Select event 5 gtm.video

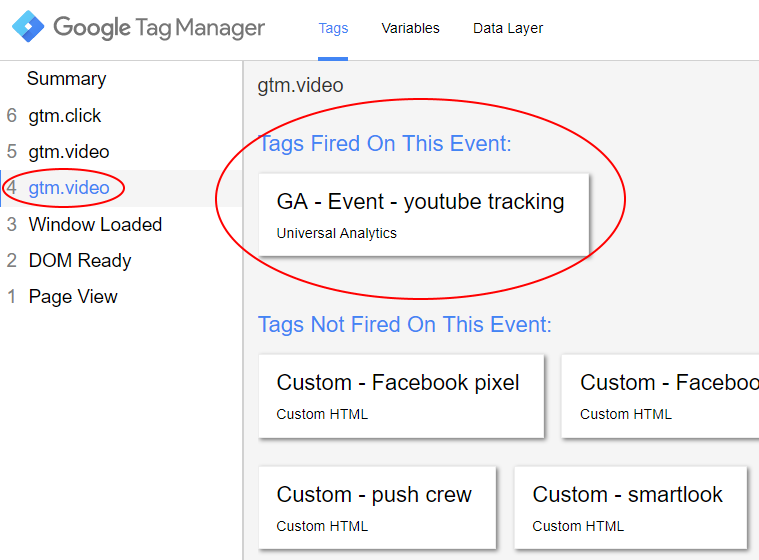coord(121,152)
